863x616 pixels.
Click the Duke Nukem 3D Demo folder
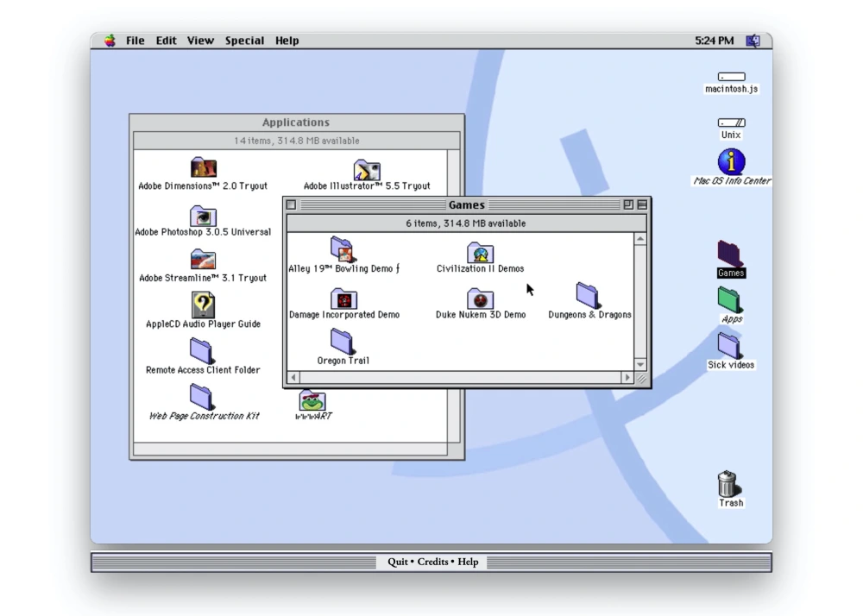[x=481, y=299]
